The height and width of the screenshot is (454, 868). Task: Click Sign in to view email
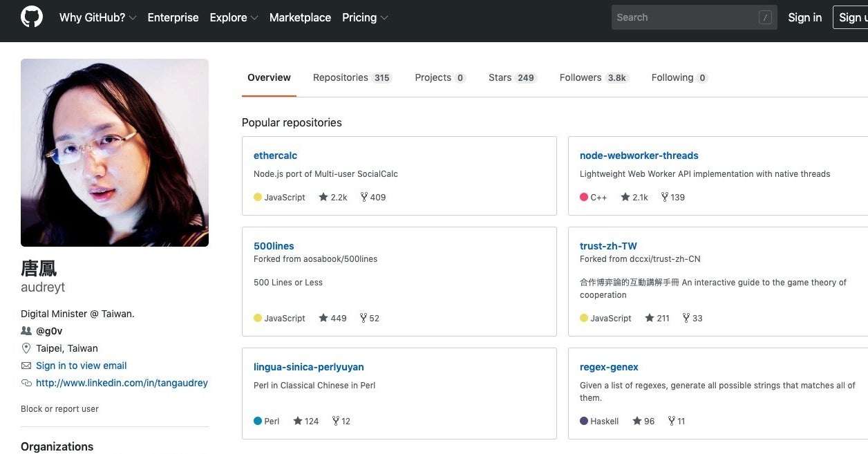82,366
